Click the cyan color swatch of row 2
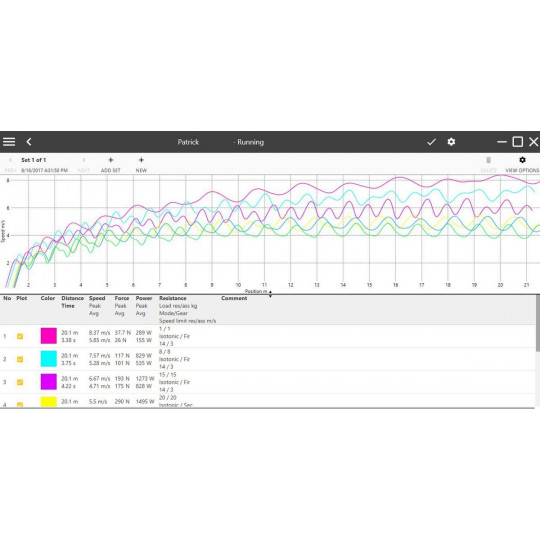540x540 pixels. (x=49, y=359)
